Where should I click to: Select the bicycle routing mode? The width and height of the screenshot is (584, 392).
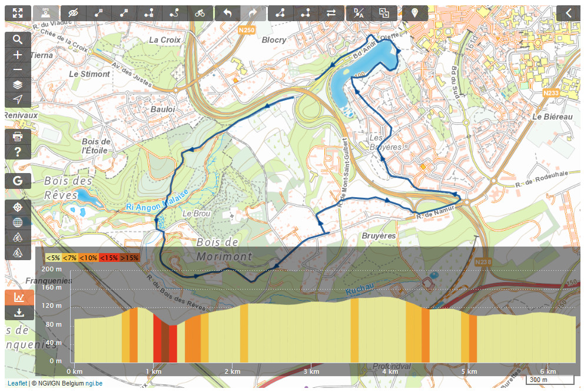(200, 14)
